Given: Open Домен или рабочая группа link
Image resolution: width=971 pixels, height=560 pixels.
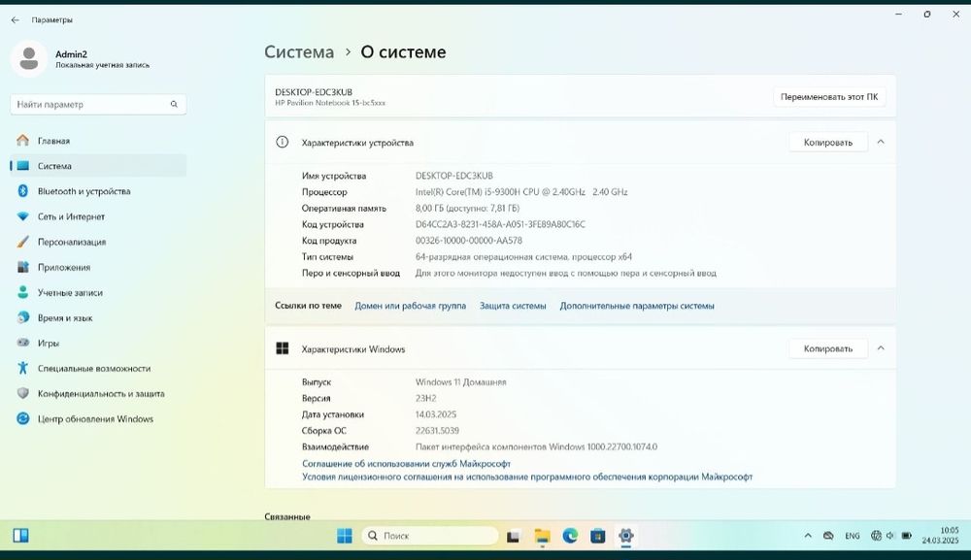Looking at the screenshot, I should 410,306.
